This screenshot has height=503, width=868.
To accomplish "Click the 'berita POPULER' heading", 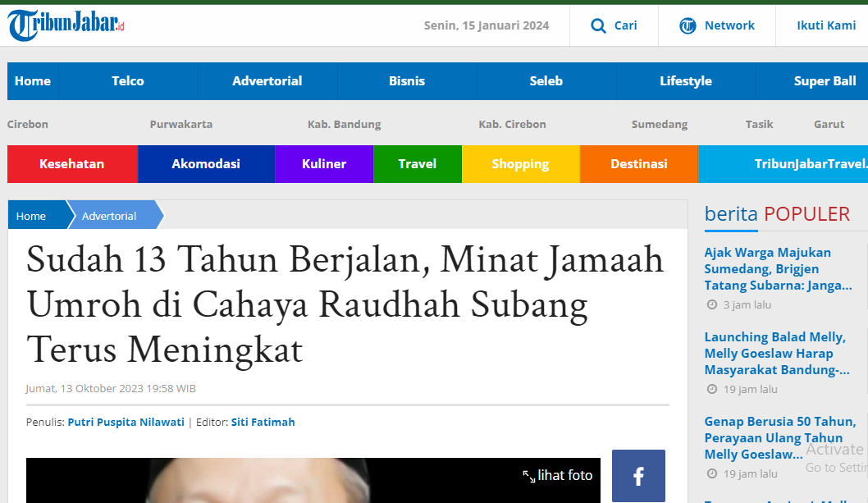I will pyautogui.click(x=777, y=214).
